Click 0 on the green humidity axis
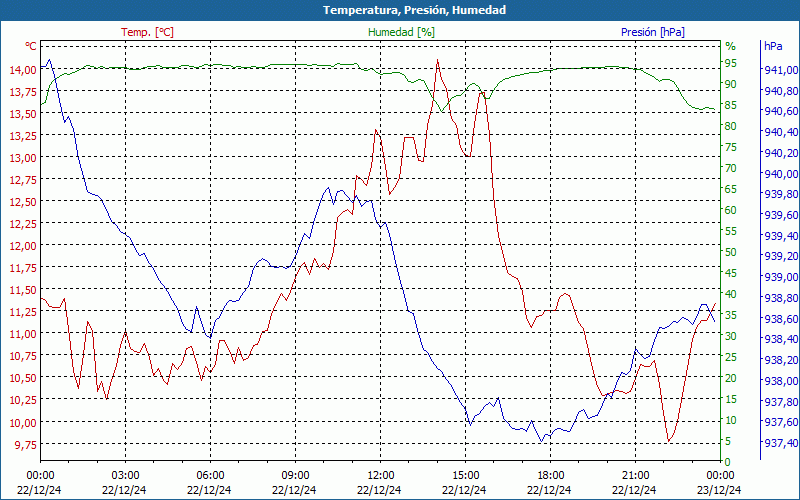Viewport: 800px width, 500px height. point(728,462)
